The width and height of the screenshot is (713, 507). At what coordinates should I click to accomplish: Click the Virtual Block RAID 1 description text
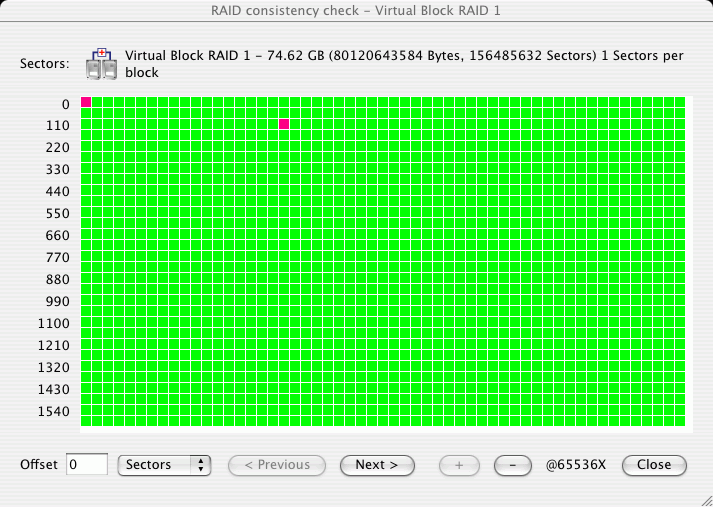[404, 64]
